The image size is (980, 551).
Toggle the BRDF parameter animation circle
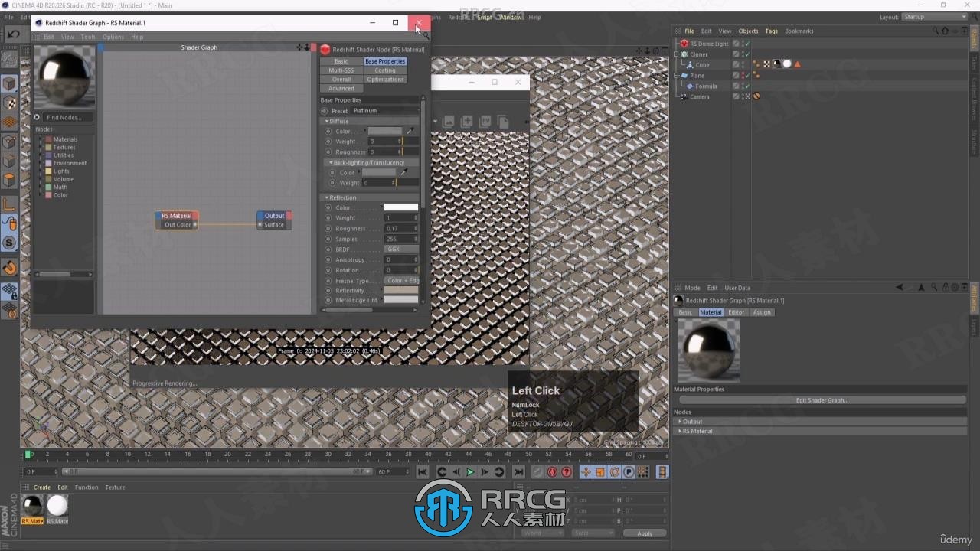329,249
